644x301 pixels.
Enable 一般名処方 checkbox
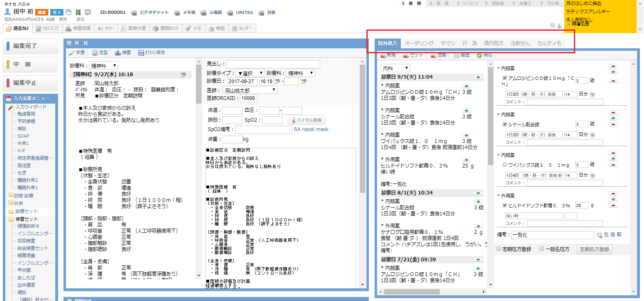pos(542,249)
